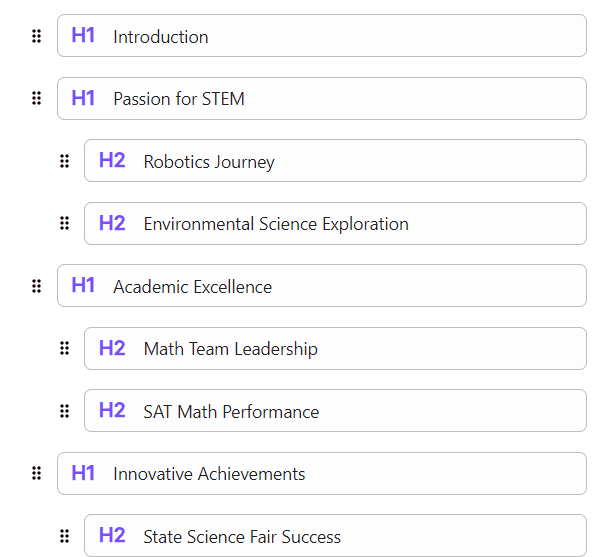Click drag handle beside Innovative Achievements
The height and width of the screenshot is (557, 603).
(36, 473)
